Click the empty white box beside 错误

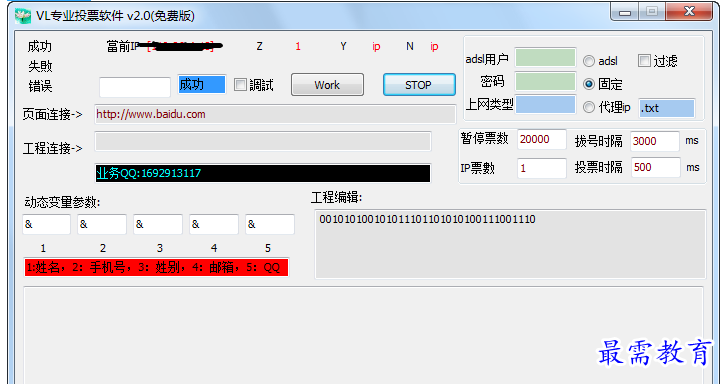(x=135, y=87)
